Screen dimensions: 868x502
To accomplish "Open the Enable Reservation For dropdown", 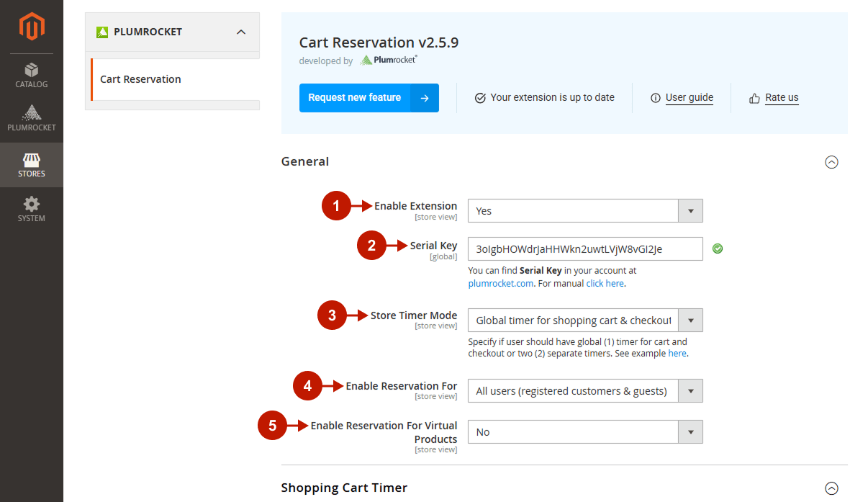I will coord(584,391).
